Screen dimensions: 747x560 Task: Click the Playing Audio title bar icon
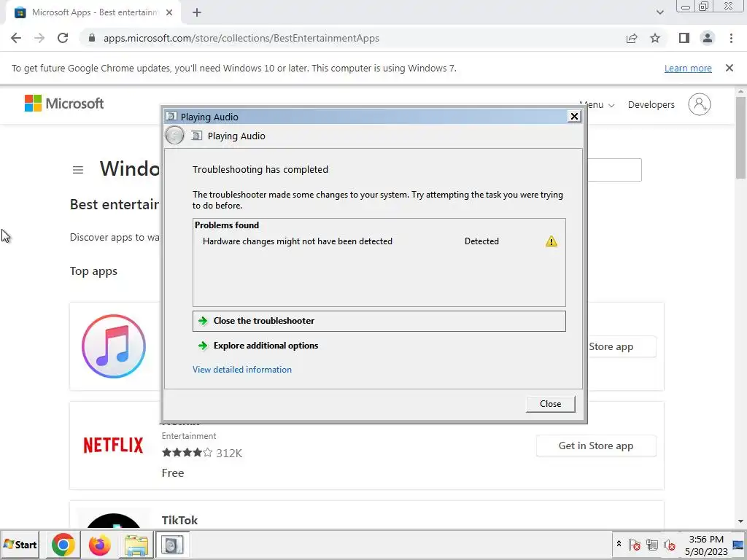171,116
